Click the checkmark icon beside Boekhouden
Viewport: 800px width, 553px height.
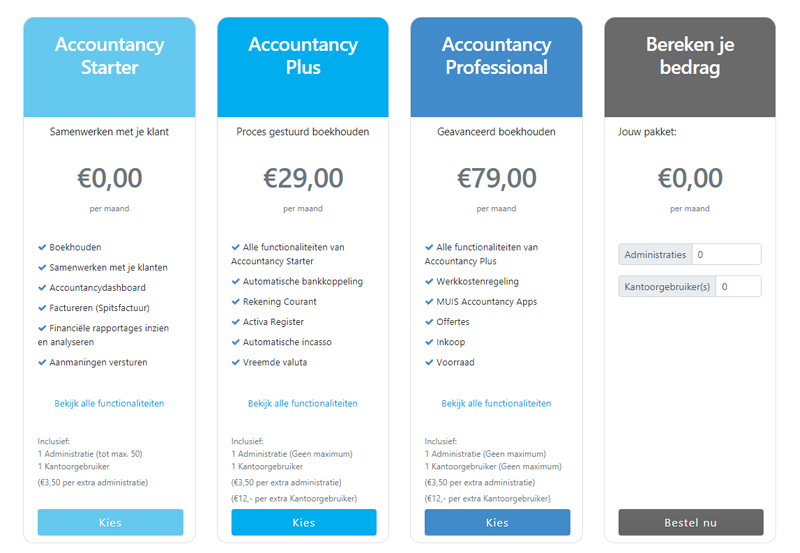(x=42, y=247)
